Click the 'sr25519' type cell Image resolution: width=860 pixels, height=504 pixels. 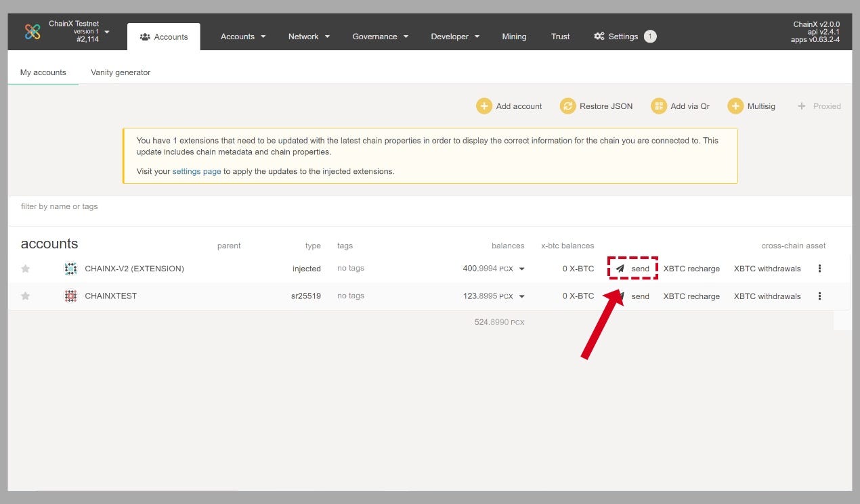tap(306, 296)
